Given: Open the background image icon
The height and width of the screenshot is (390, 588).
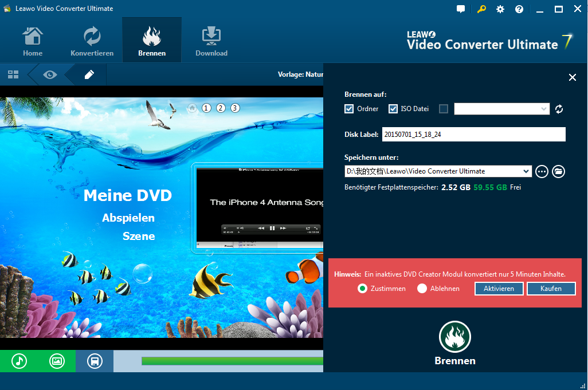Looking at the screenshot, I should tap(57, 361).
